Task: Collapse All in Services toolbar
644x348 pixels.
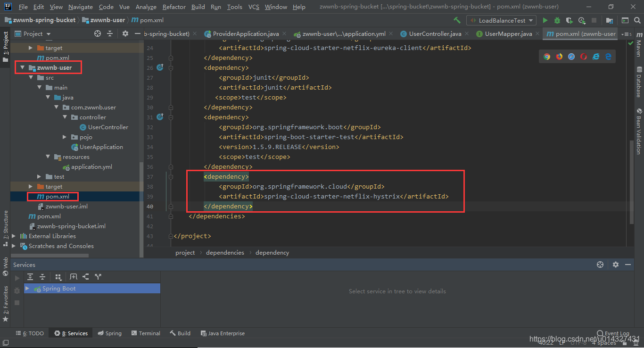Action: click(x=42, y=277)
